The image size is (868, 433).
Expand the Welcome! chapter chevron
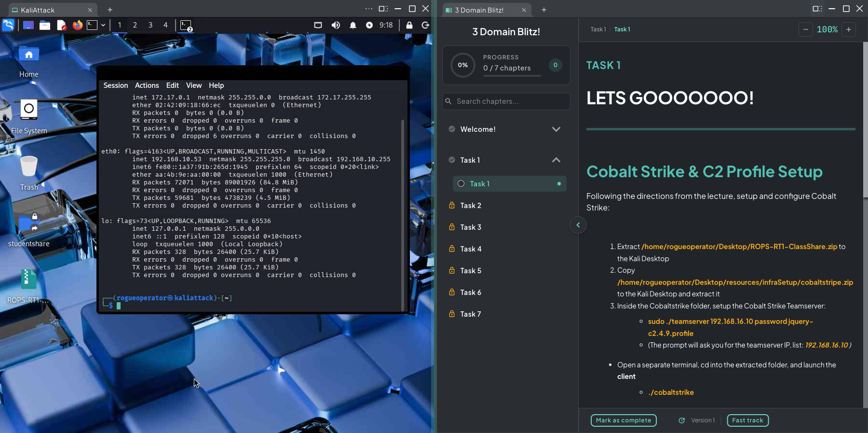coord(556,129)
